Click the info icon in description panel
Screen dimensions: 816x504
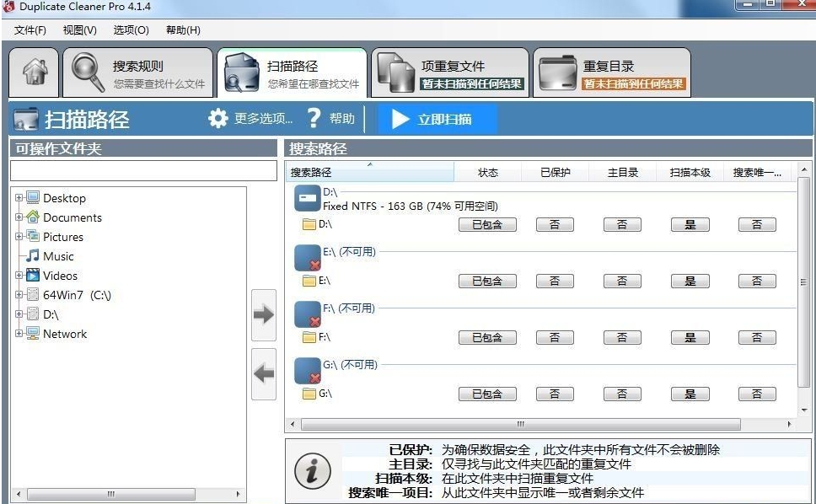pyautogui.click(x=312, y=471)
